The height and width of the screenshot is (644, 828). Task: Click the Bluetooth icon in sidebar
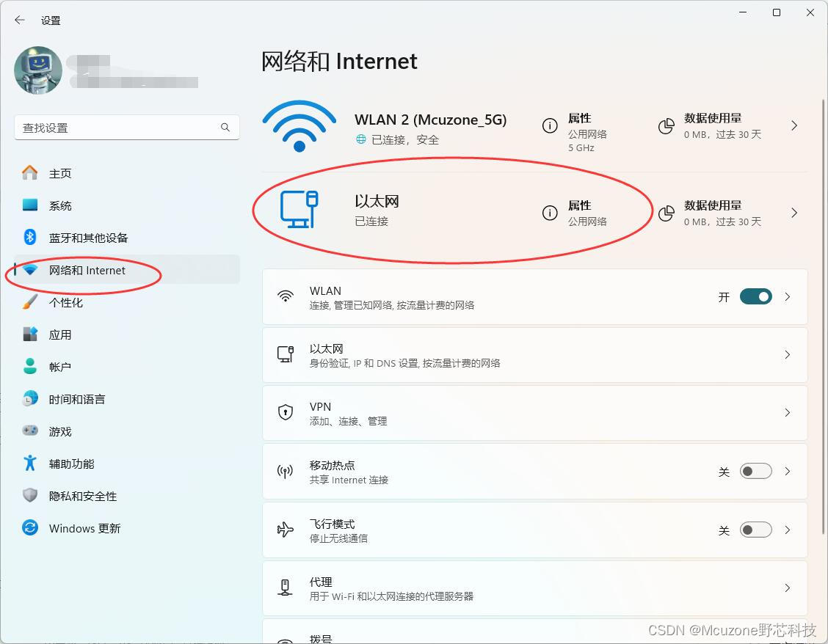click(30, 237)
